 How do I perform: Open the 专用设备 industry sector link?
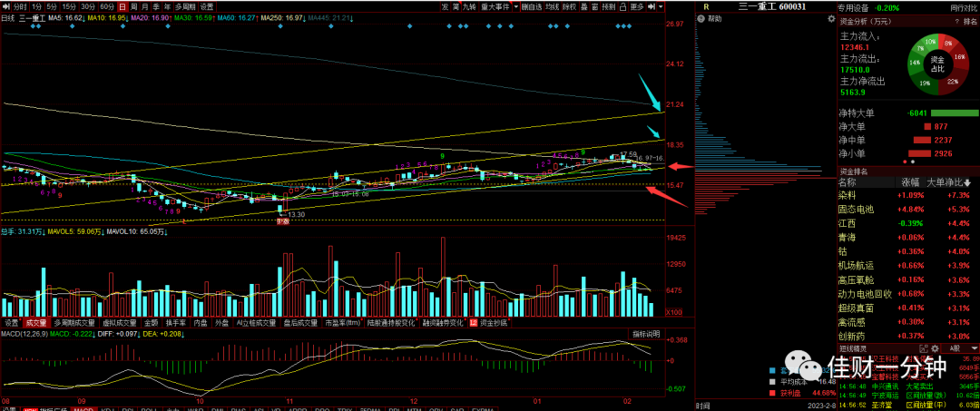click(x=853, y=7)
